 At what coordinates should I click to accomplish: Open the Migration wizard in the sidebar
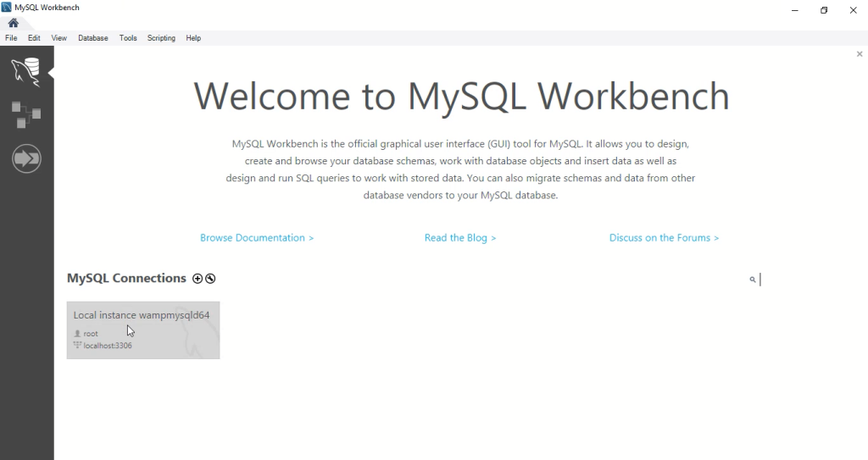click(x=26, y=159)
